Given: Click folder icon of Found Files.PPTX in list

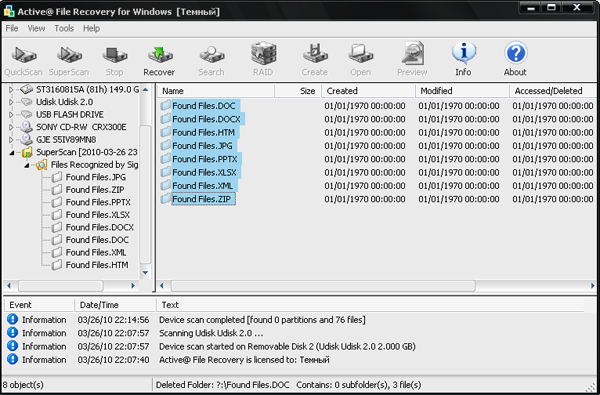Looking at the screenshot, I should 165,159.
